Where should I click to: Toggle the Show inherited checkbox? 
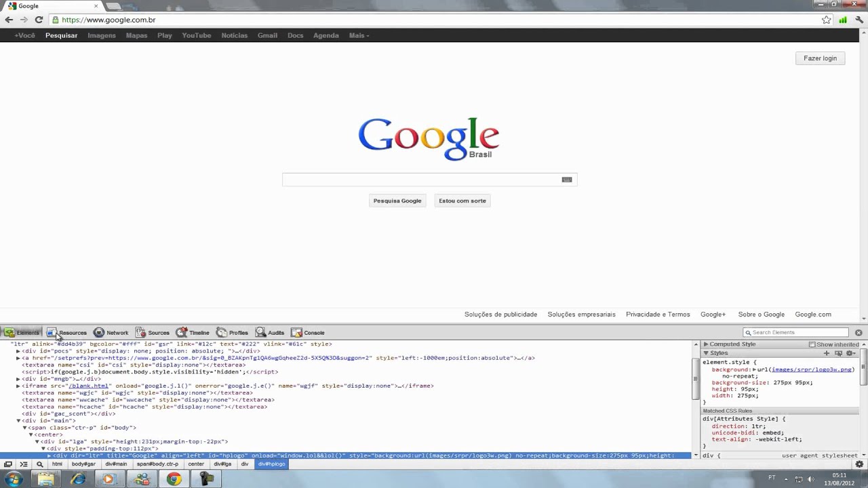tap(812, 344)
